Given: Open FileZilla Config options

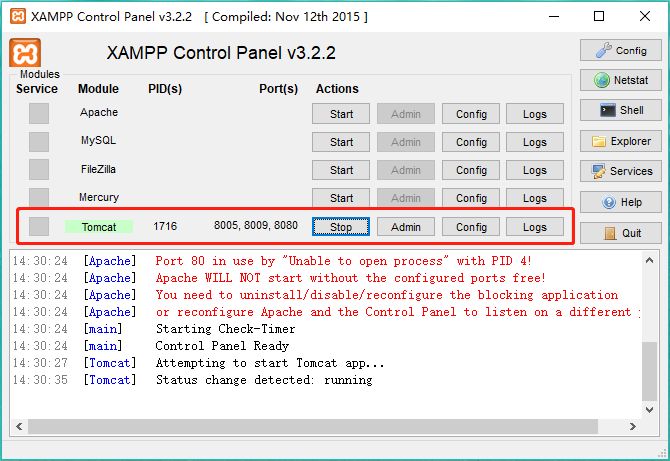Looking at the screenshot, I should [471, 170].
